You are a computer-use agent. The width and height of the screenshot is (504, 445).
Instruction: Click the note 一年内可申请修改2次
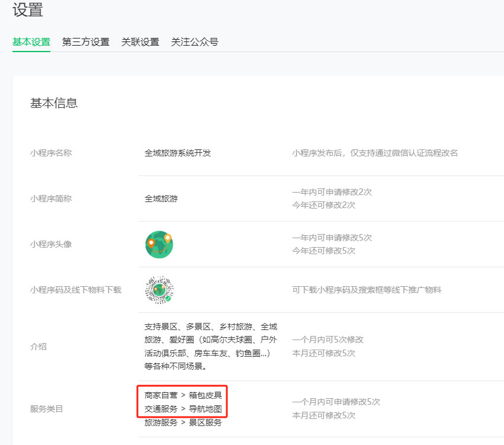click(x=332, y=192)
